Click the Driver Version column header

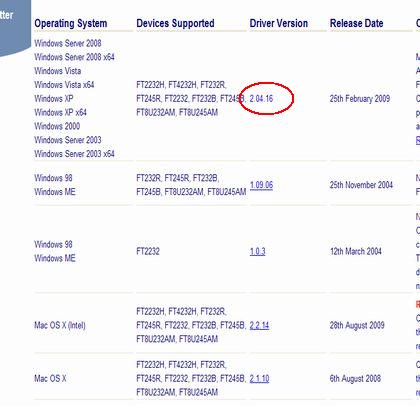(x=279, y=23)
